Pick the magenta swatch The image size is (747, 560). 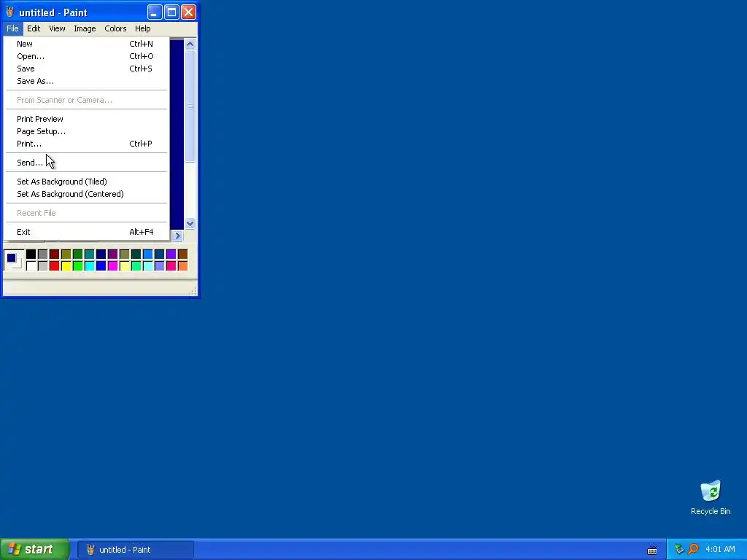(x=113, y=265)
